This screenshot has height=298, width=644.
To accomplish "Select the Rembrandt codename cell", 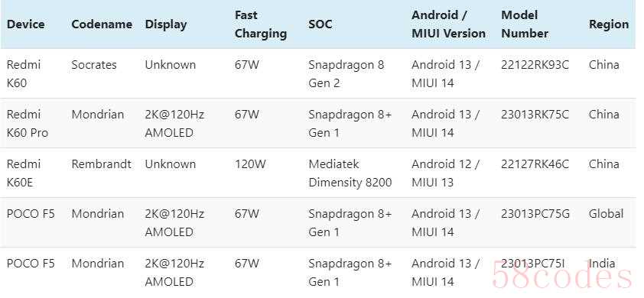I will 102,164.
